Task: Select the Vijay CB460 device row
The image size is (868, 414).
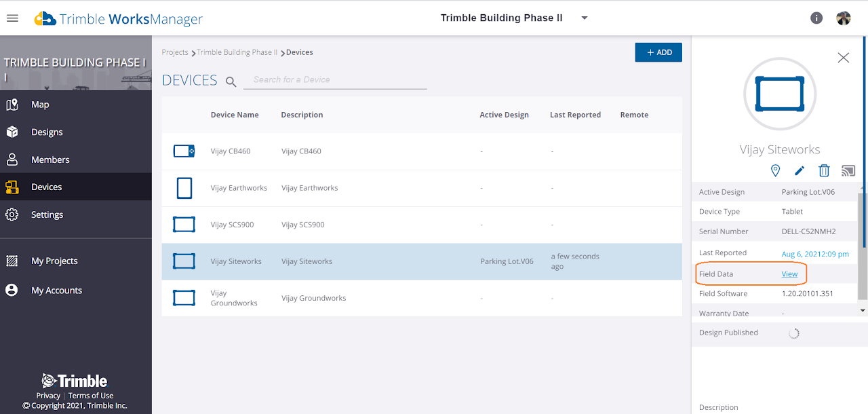Action: point(422,151)
